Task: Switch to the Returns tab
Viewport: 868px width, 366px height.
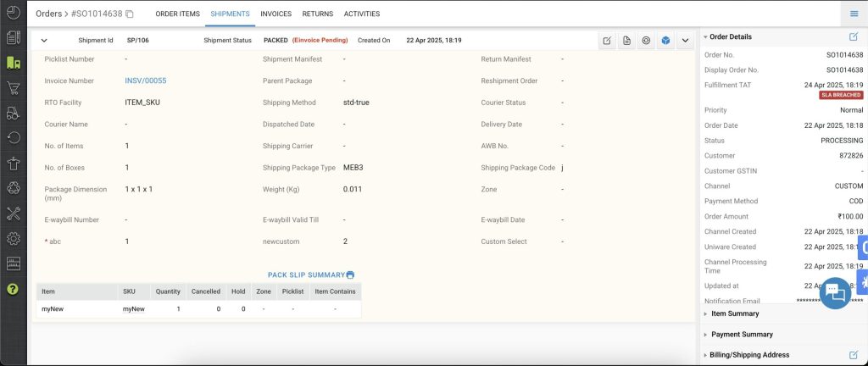Action: click(x=317, y=14)
